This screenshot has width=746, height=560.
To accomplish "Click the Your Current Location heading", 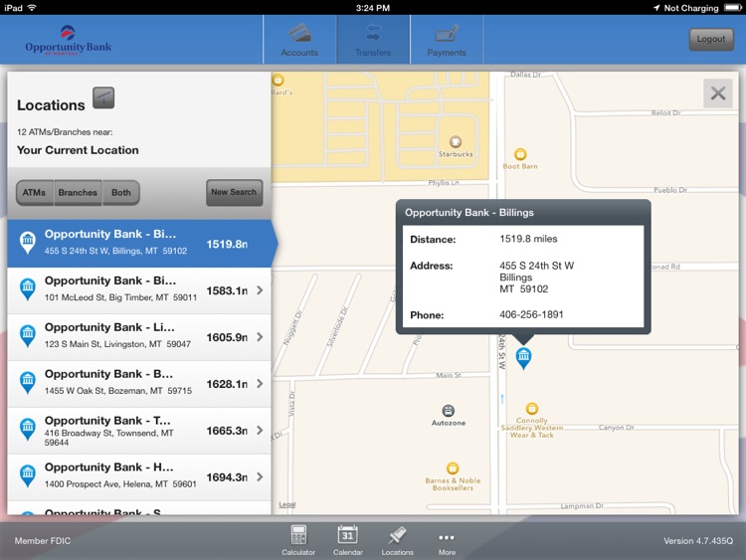I will point(78,150).
